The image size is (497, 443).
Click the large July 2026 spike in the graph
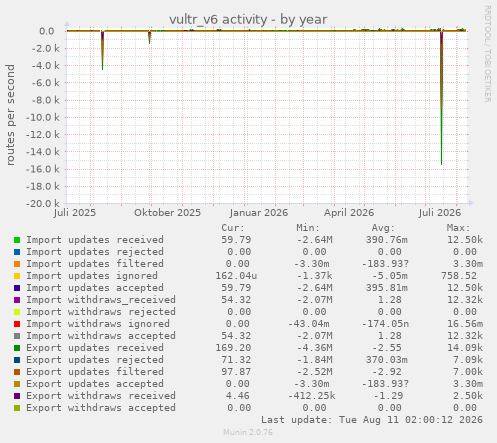coord(441,98)
